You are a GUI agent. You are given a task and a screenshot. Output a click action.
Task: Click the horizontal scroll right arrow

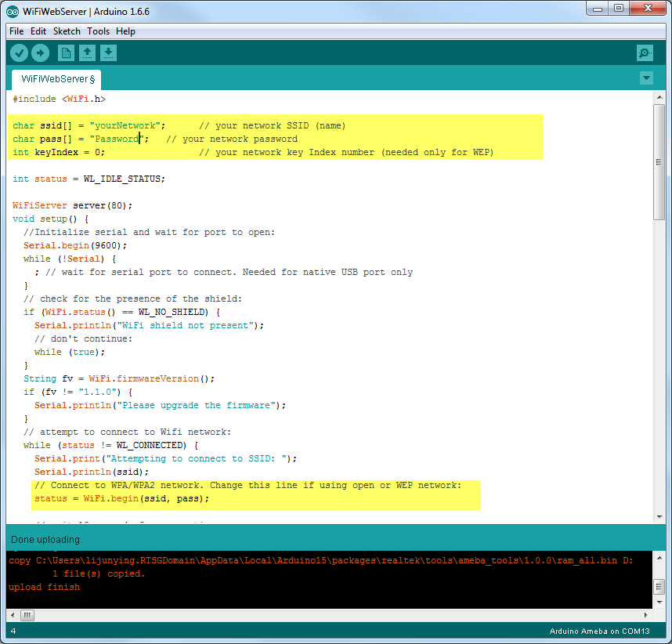[646, 615]
